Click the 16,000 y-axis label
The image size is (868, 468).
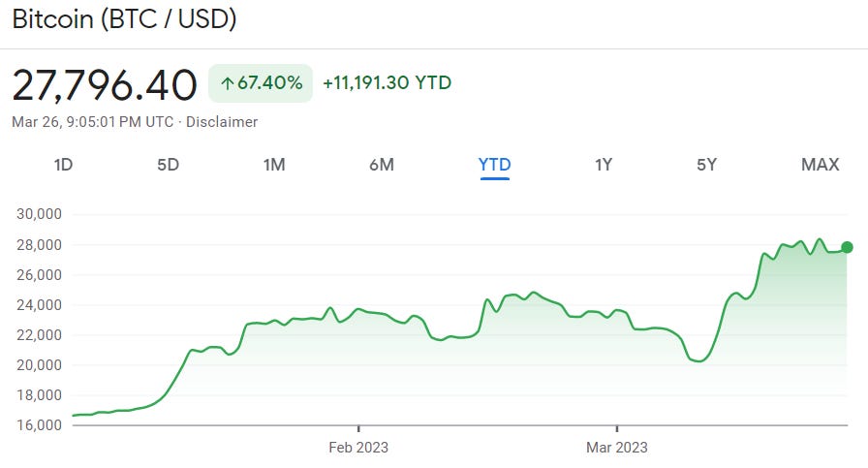coord(40,425)
